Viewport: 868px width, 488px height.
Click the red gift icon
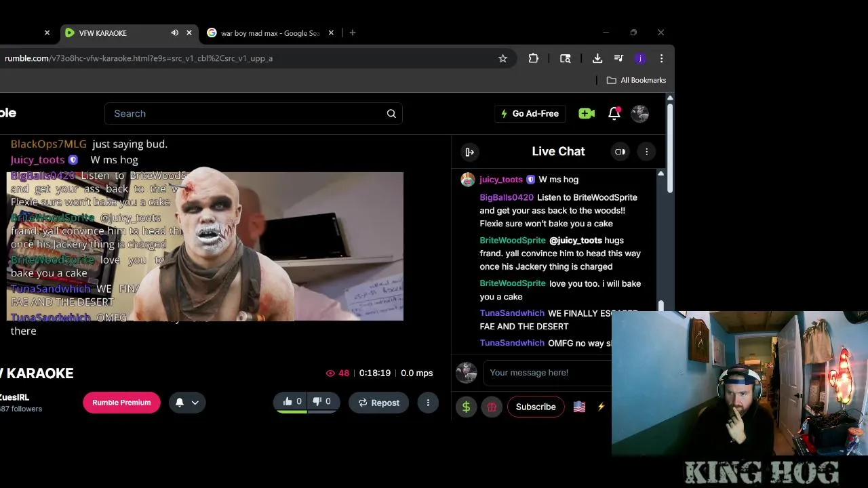[x=492, y=407]
